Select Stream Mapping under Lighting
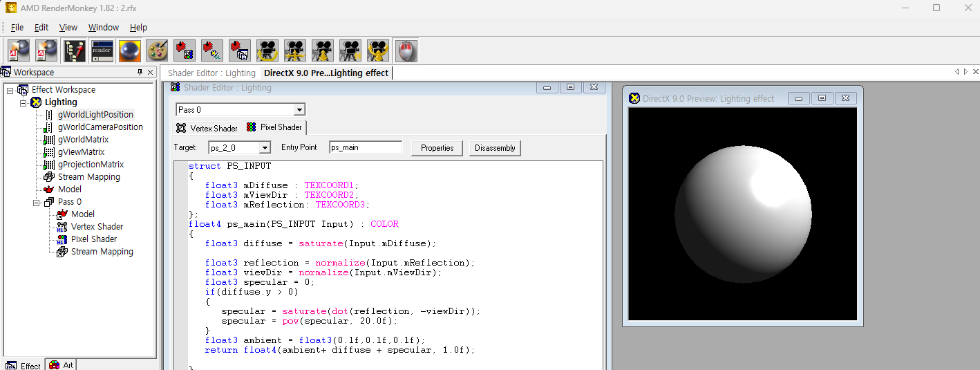 [x=88, y=177]
